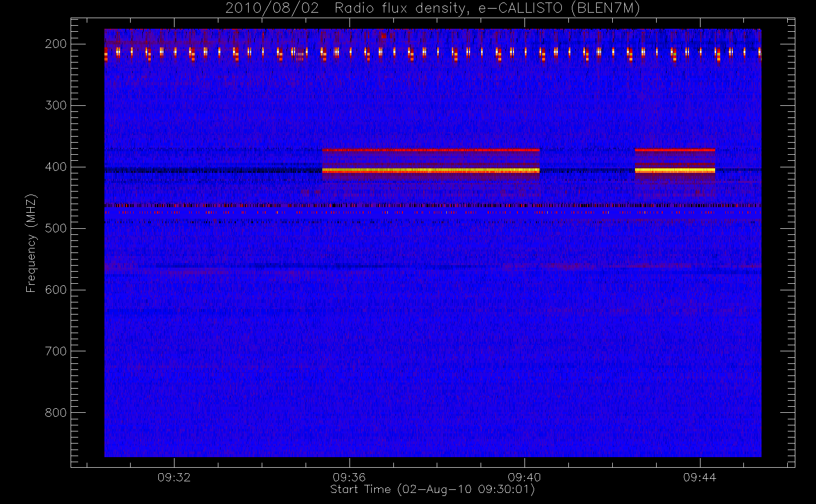Click the plot title naming e-CALLISTO (BLEN7M)

click(x=433, y=9)
